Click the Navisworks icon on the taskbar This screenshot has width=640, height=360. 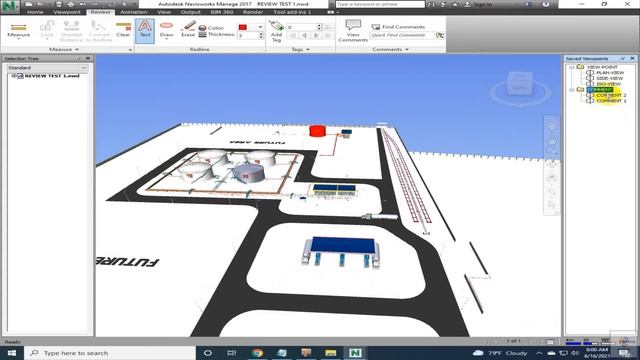point(355,353)
